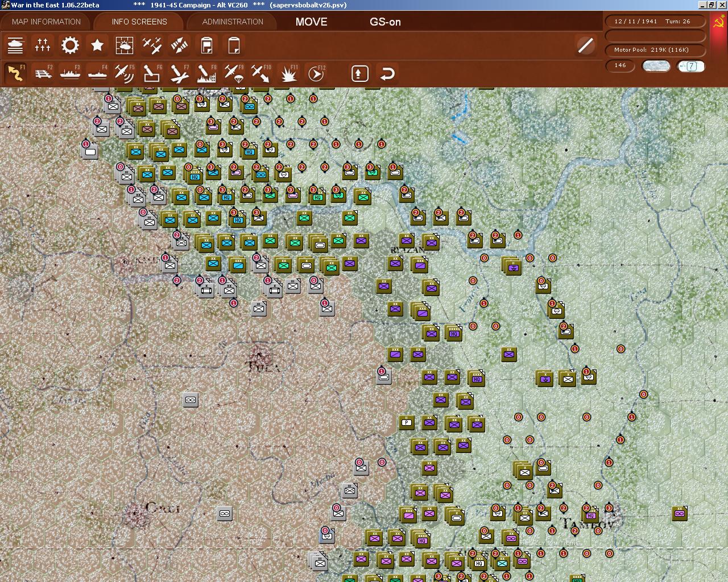This screenshot has width=728, height=582.
Task: Open the crossed-rockets icon on the info toolbar
Action: click(179, 45)
